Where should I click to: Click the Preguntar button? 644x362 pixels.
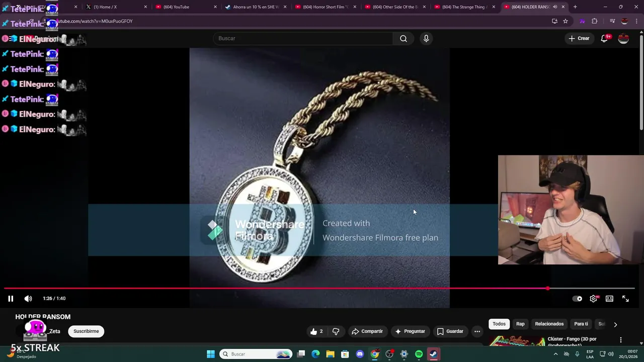(x=410, y=331)
